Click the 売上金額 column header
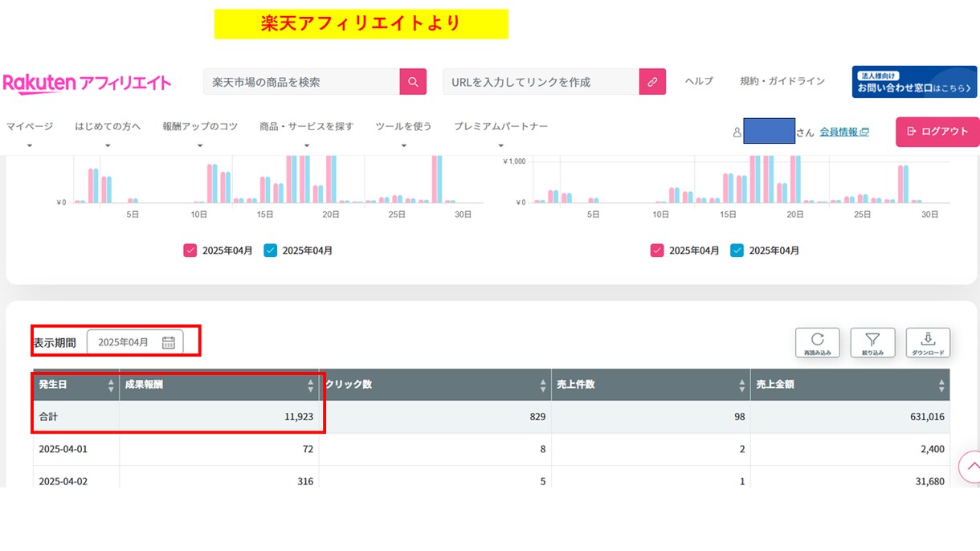This screenshot has height=551, width=980. [x=851, y=386]
